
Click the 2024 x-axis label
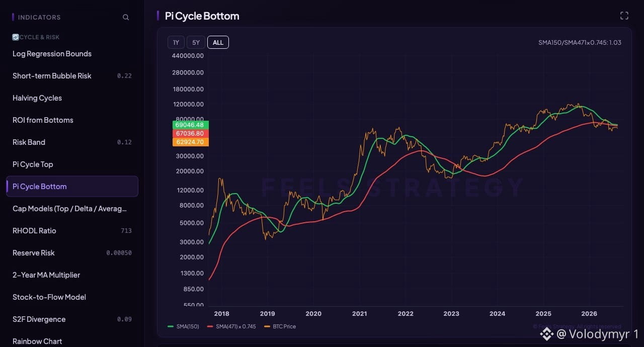[497, 314]
